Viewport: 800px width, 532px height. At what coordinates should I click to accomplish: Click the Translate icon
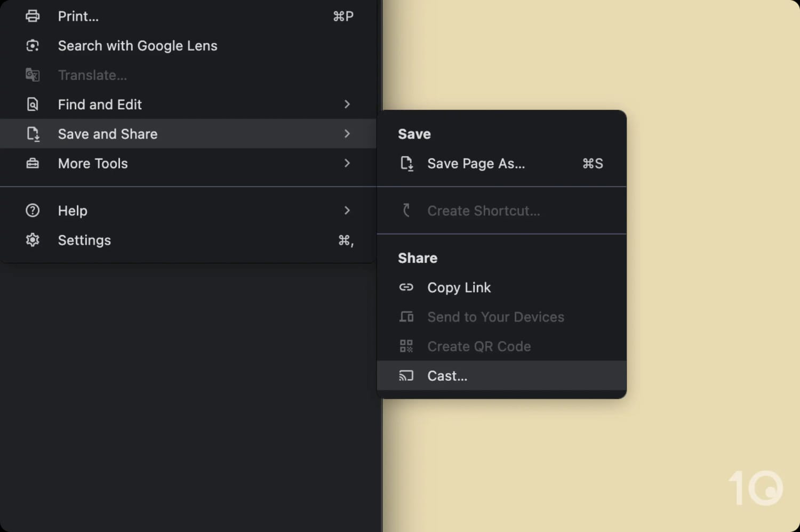(33, 75)
